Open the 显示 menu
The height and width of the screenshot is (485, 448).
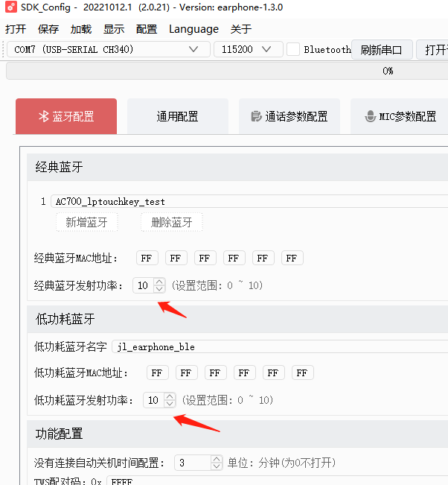click(x=114, y=29)
